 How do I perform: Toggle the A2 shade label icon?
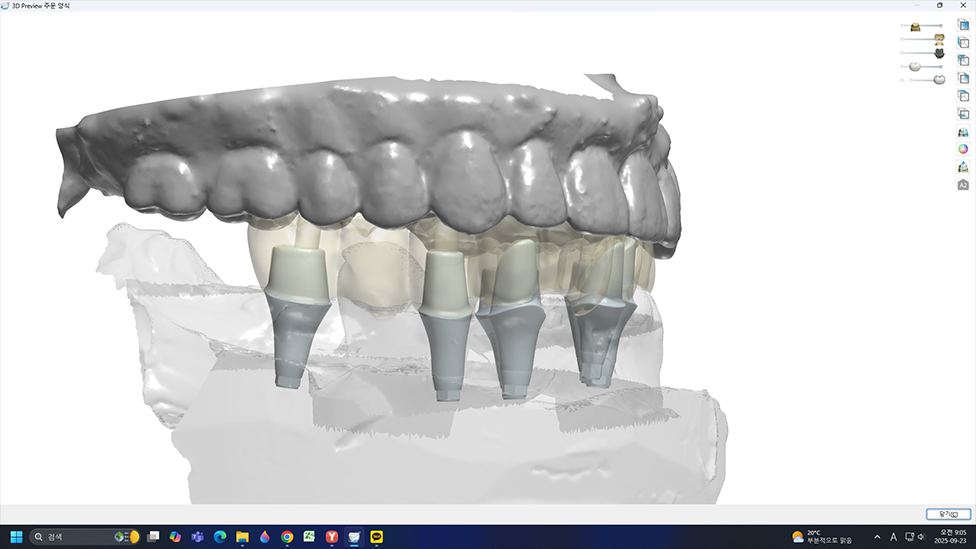tap(963, 185)
